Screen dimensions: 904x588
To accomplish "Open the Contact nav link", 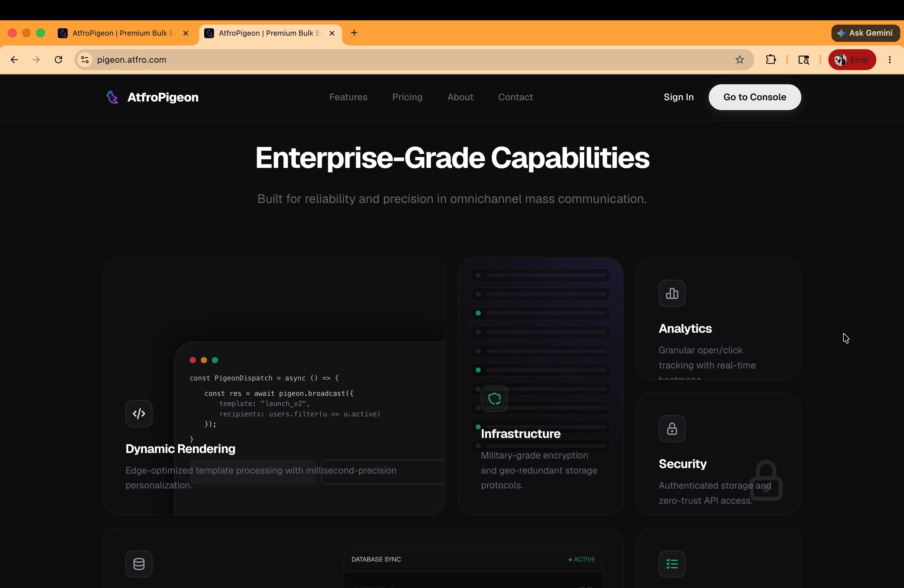I will (x=515, y=97).
